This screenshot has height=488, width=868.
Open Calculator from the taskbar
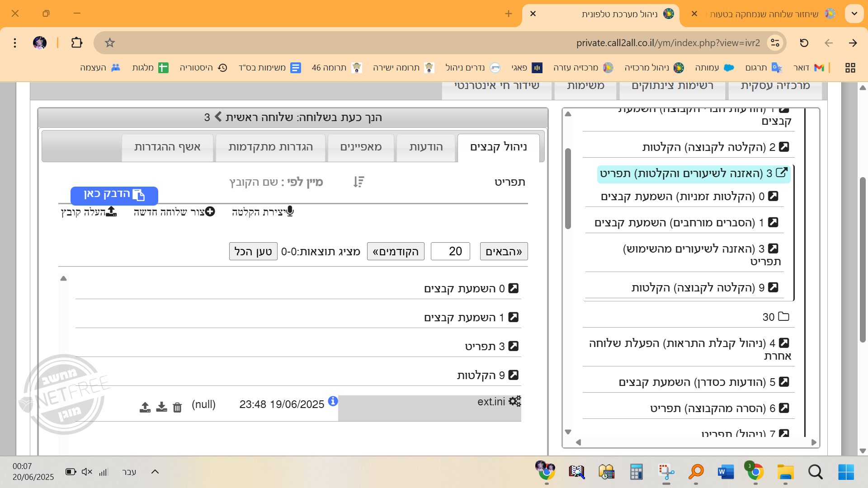(x=636, y=472)
